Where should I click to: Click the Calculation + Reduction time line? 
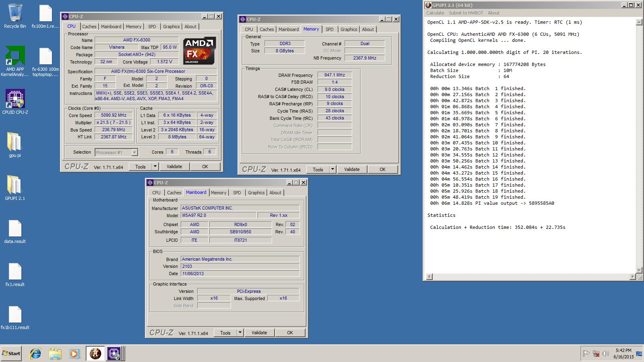pyautogui.click(x=497, y=227)
